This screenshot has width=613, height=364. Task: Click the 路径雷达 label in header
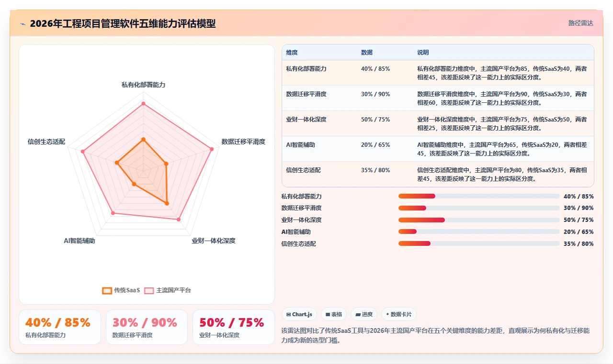(x=580, y=23)
